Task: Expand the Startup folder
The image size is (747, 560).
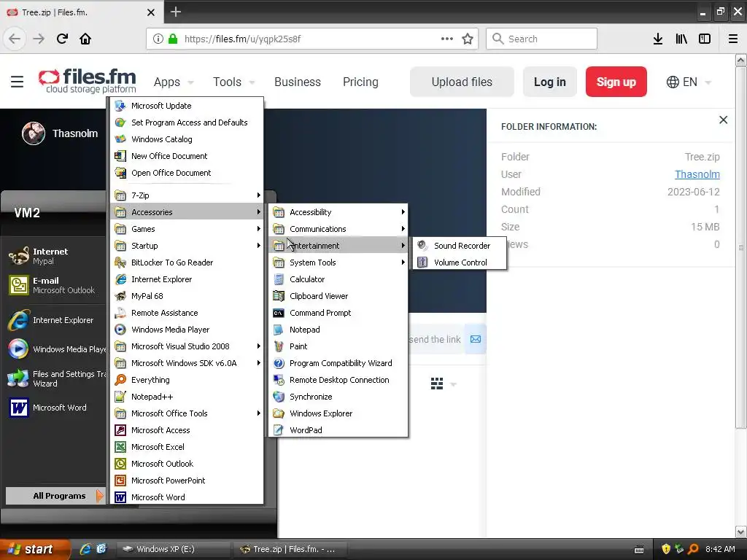Action: click(187, 246)
